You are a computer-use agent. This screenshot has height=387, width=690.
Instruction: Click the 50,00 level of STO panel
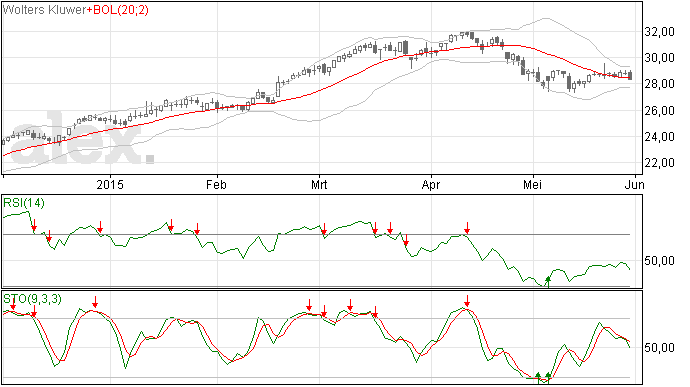[659, 348]
